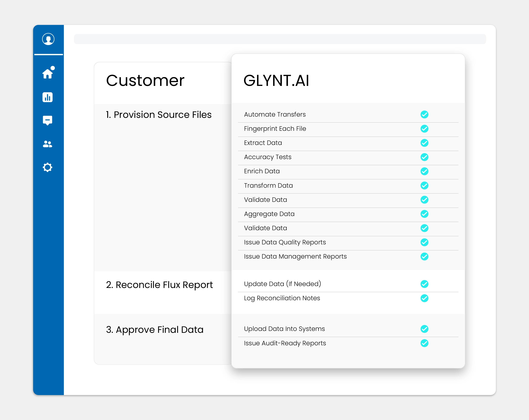This screenshot has height=420, width=529.
Task: Click the Issue Data Quality Reports row
Action: click(285, 242)
